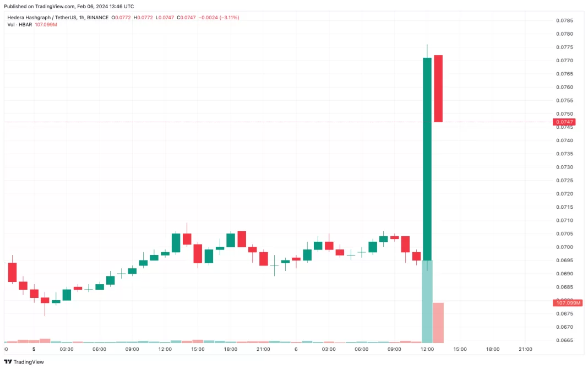The width and height of the screenshot is (588, 369).
Task: Click the tall green volume bar
Action: 427,301
